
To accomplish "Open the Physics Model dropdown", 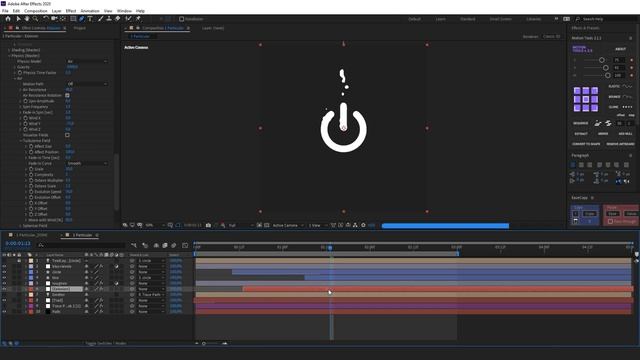I will tap(87, 61).
